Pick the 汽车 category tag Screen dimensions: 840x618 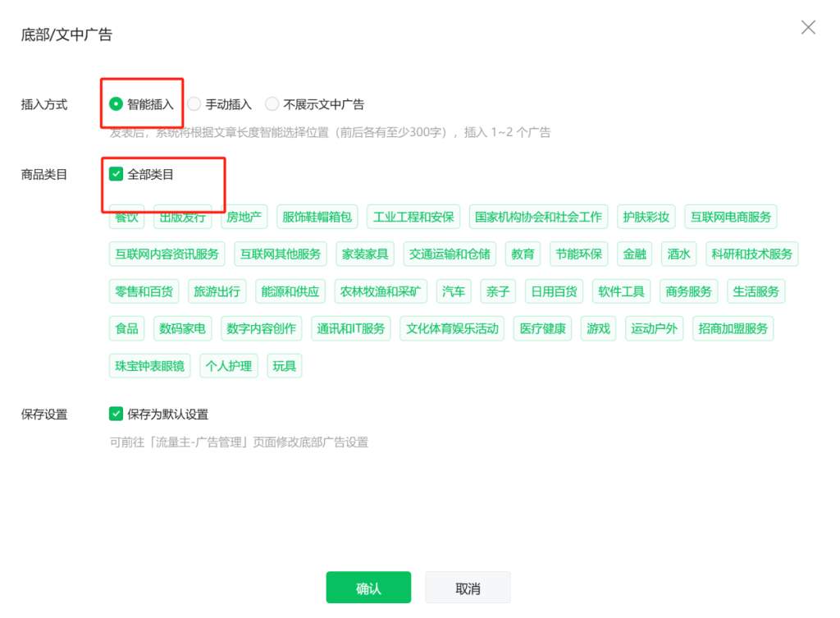[454, 291]
